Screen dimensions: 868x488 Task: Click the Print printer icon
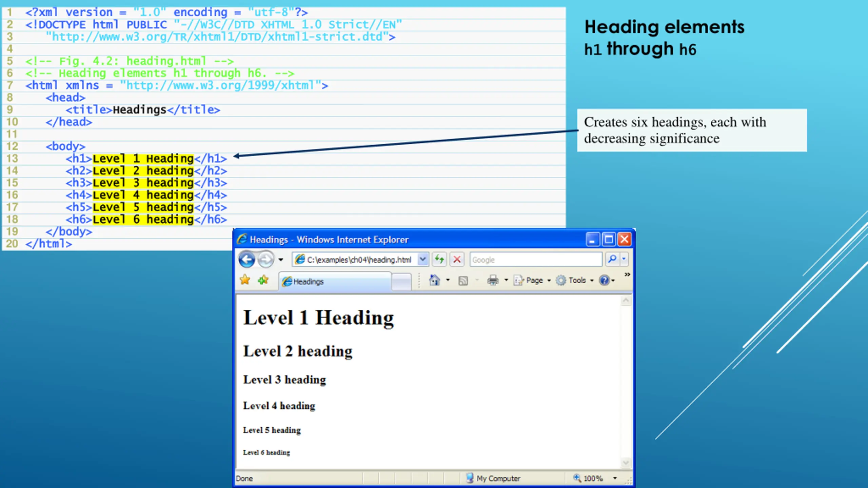[493, 280]
